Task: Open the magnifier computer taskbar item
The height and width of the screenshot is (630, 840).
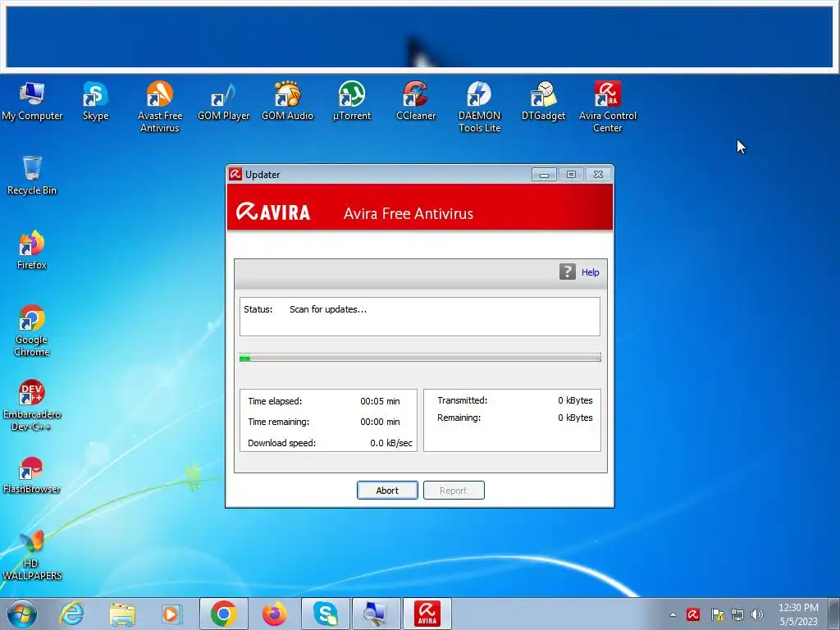Action: tap(376, 614)
